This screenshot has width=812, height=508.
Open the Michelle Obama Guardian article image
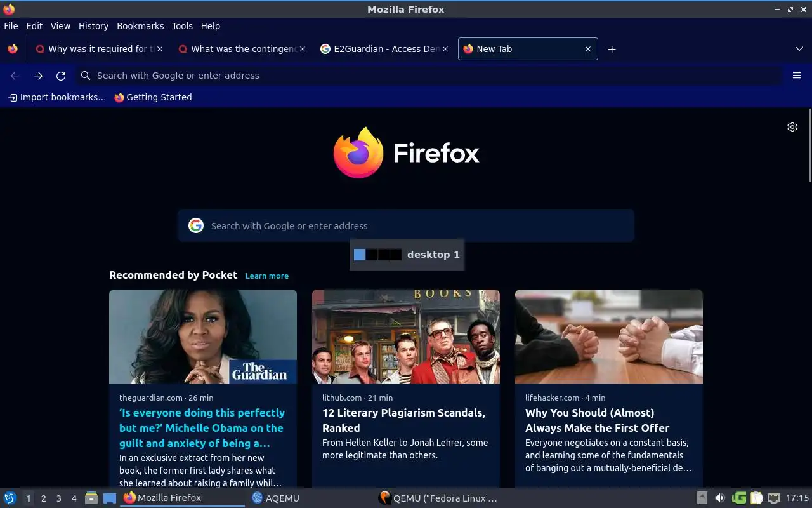coord(203,337)
